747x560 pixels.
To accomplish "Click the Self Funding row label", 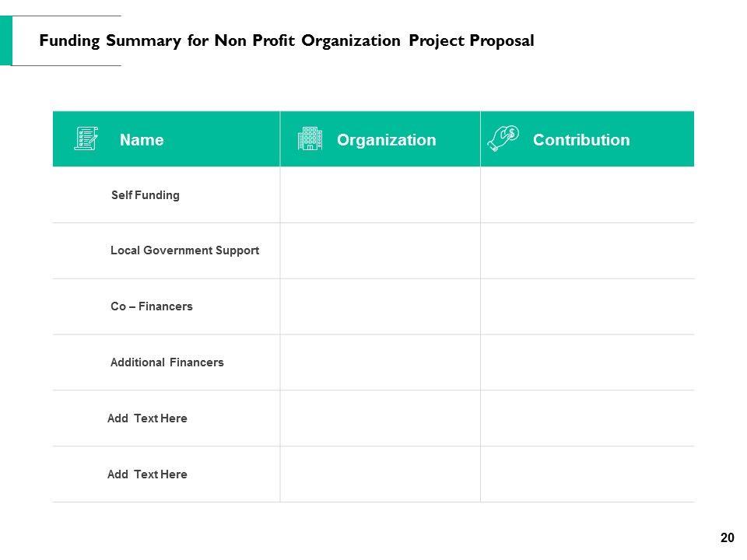I will [x=146, y=195].
